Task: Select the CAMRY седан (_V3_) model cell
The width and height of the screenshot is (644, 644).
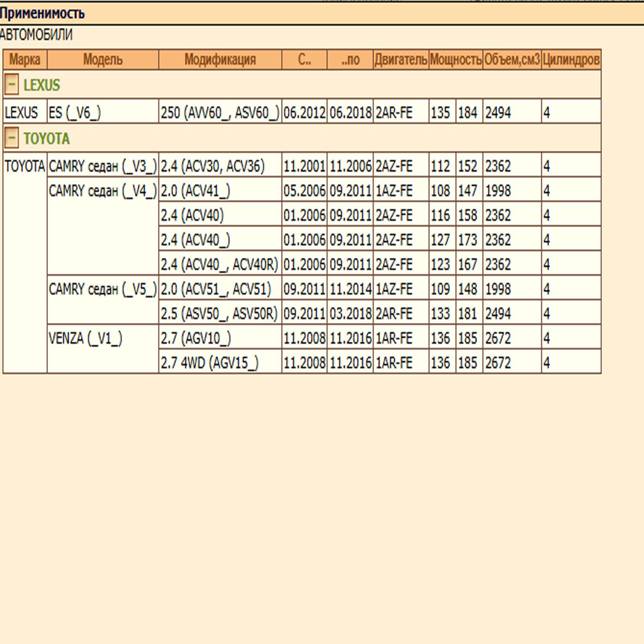Action: pos(102,166)
